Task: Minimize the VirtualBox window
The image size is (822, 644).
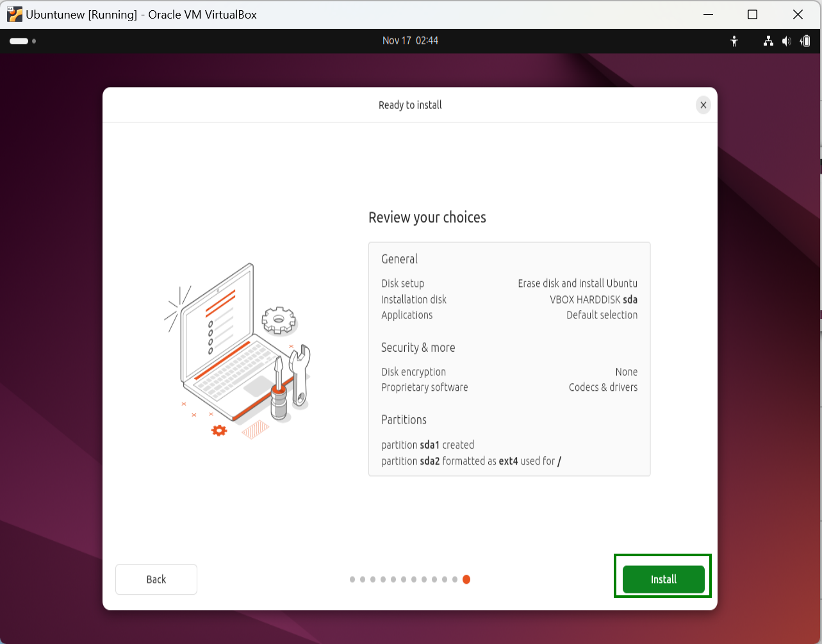Action: 708,14
